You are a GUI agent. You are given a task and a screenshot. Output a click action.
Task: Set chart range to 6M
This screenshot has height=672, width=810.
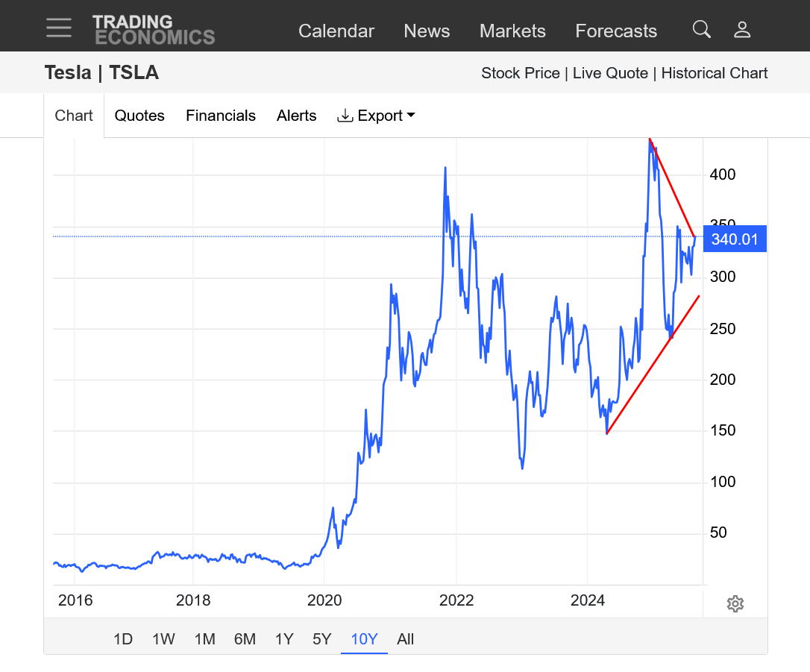point(245,639)
